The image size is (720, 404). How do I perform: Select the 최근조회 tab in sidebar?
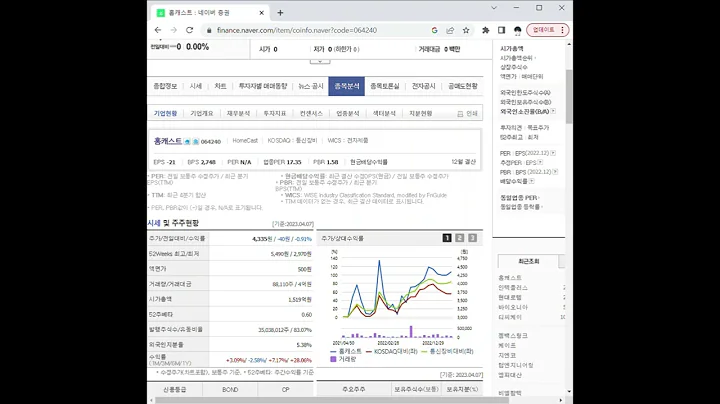click(x=529, y=261)
